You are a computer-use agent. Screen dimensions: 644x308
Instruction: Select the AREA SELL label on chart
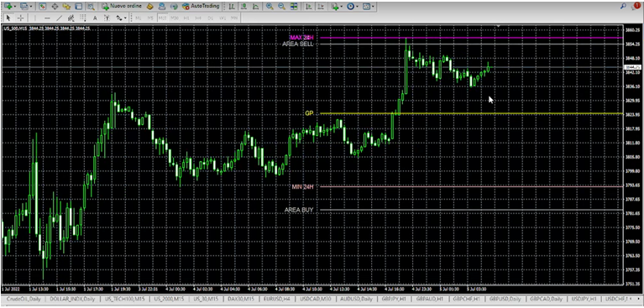298,44
